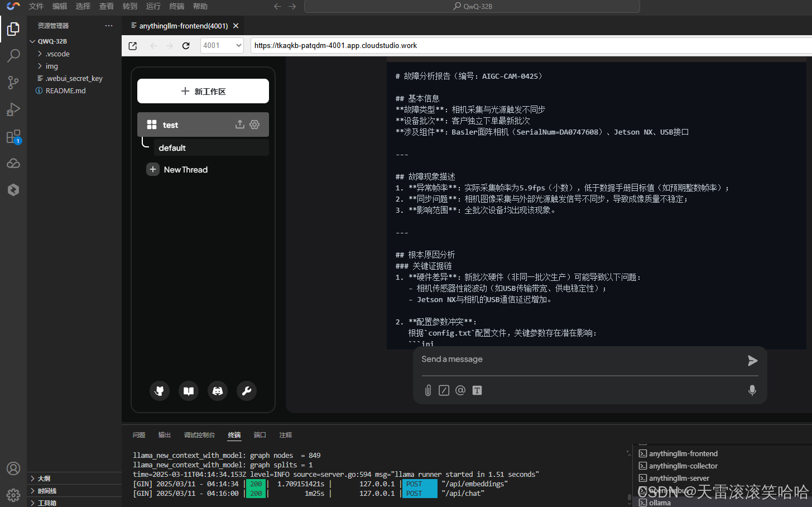
Task: Open settings gear for test workspace
Action: click(x=254, y=125)
